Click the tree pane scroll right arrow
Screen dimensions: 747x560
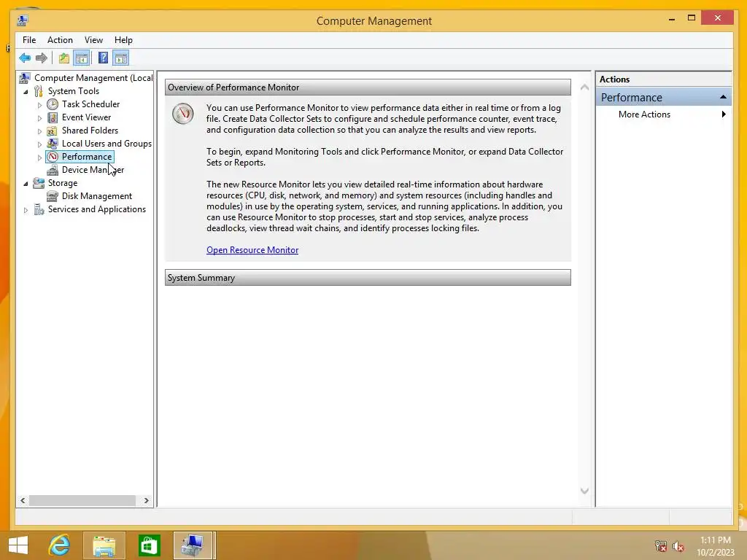point(146,500)
